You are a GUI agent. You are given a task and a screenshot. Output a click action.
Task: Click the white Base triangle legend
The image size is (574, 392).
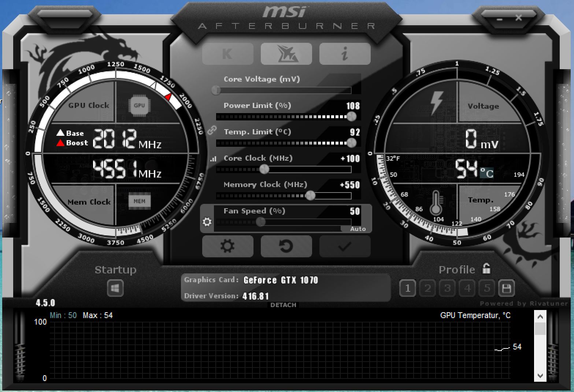click(x=60, y=133)
